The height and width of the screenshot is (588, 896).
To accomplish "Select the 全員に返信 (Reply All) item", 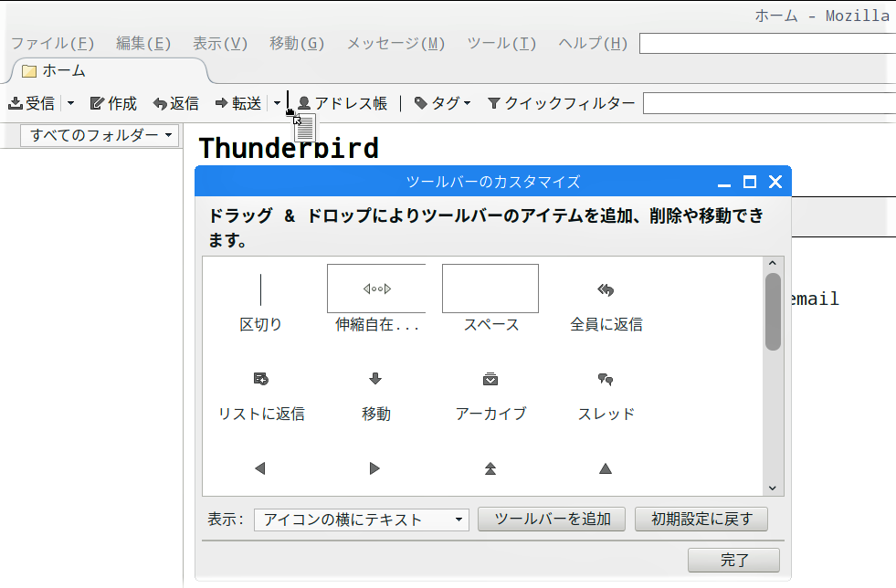I will click(x=606, y=307).
